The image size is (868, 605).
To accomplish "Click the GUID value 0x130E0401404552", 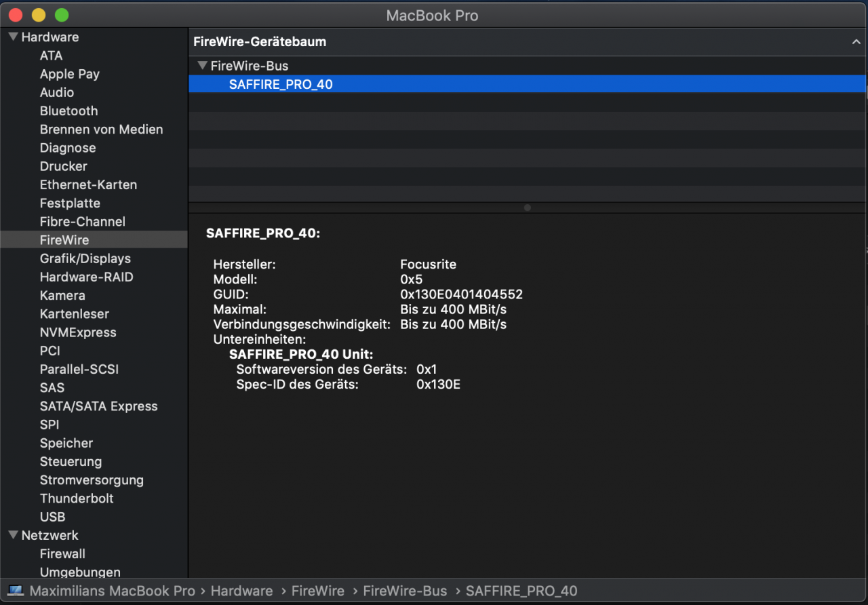I will (461, 294).
